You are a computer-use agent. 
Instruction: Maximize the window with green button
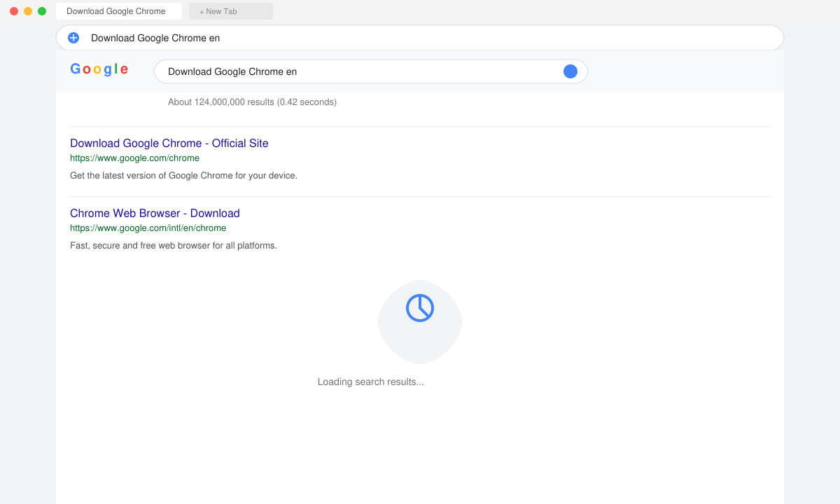42,11
